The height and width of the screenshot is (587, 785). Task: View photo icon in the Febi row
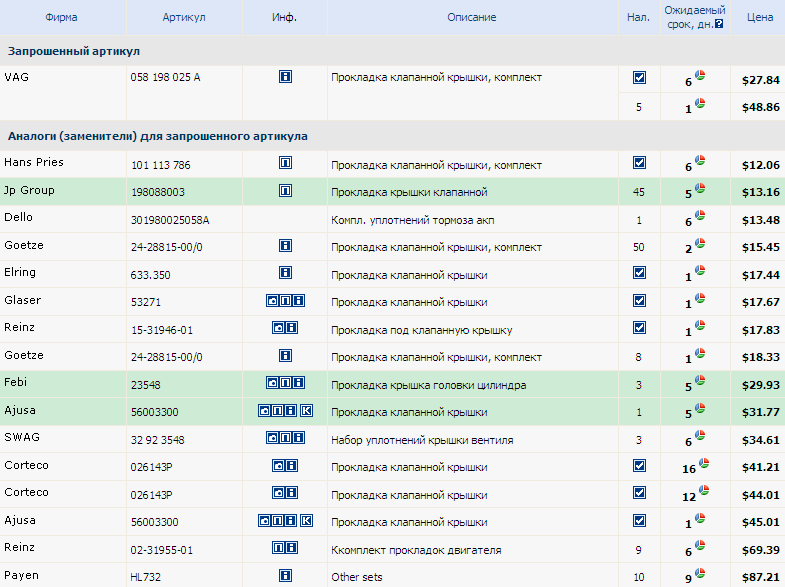272,383
